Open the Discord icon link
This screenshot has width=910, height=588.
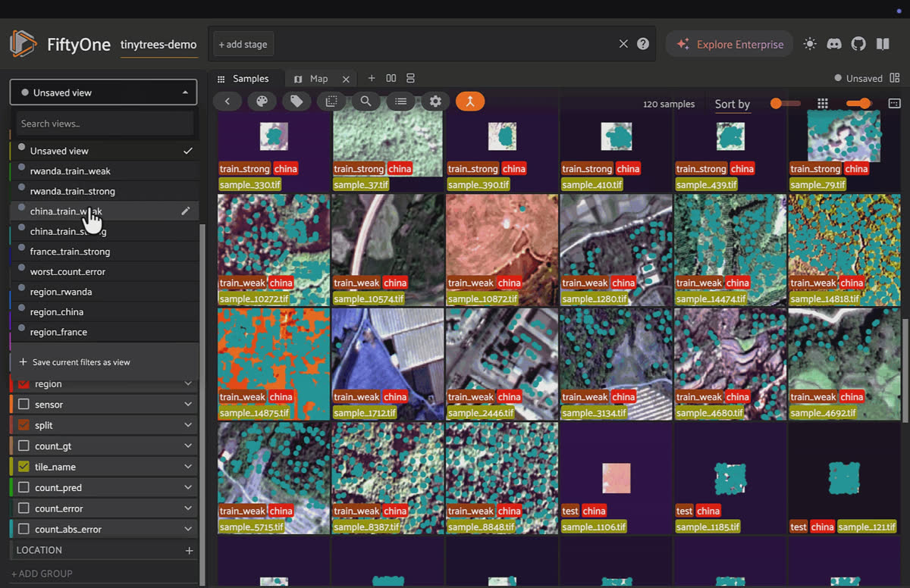834,44
